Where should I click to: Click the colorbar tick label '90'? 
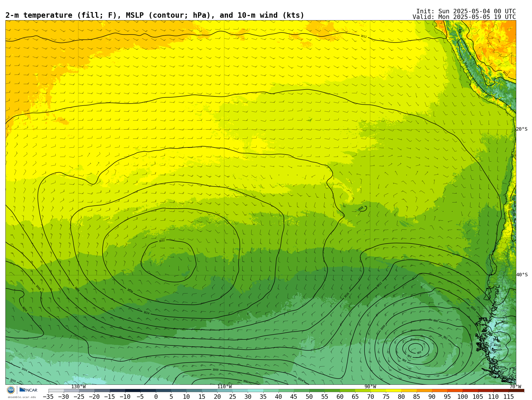pos(432,397)
